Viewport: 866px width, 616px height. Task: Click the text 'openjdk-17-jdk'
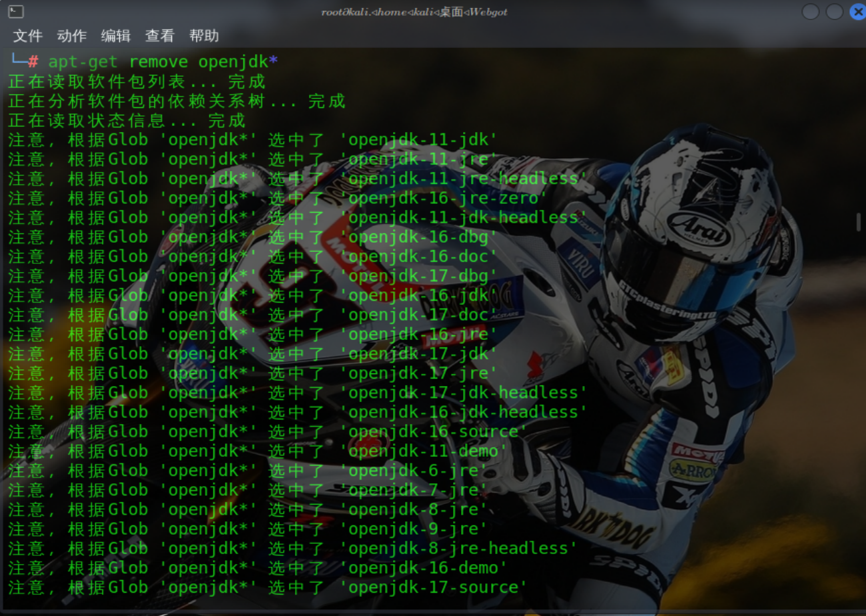(x=418, y=353)
